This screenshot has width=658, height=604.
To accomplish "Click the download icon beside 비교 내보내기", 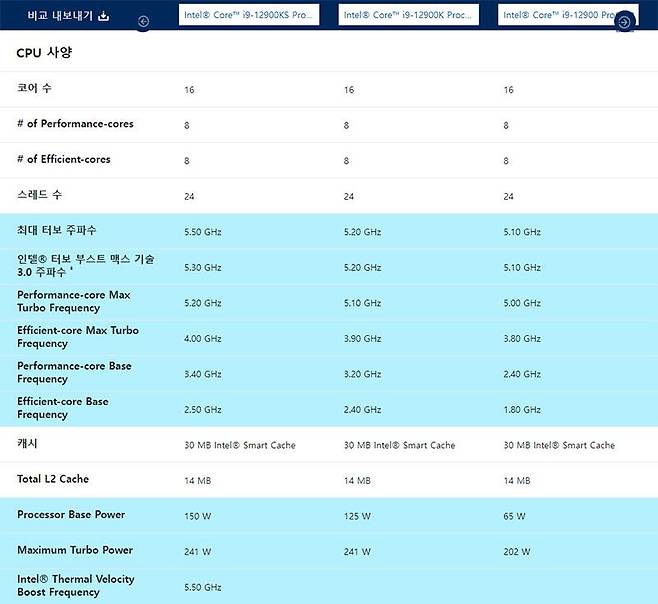I will (x=104, y=17).
